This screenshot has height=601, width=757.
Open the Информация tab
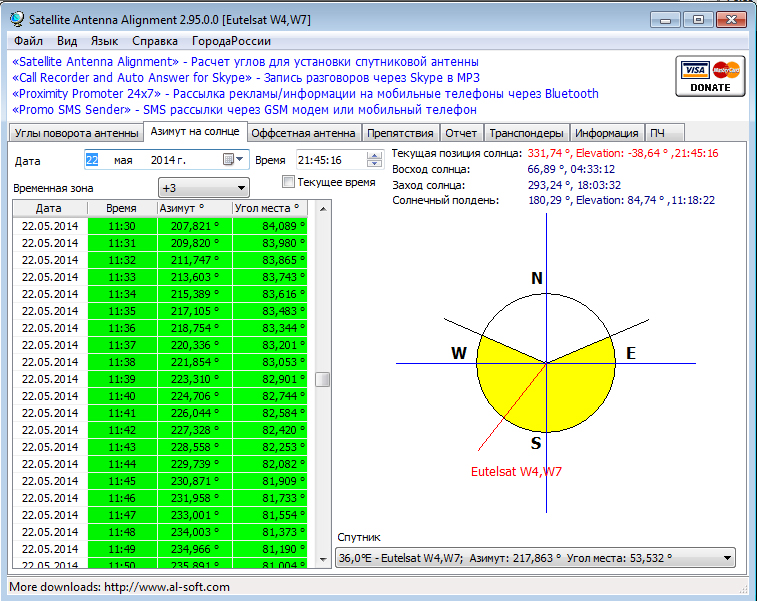pos(606,133)
